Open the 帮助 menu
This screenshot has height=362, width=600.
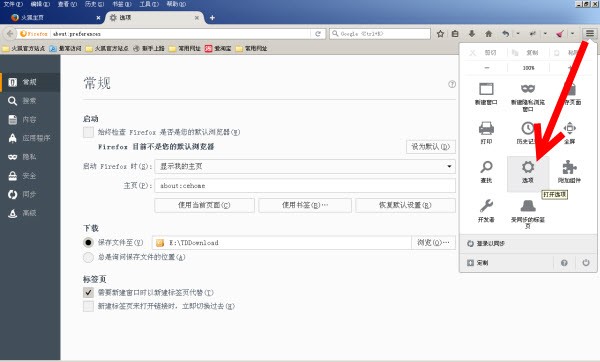(x=176, y=4)
